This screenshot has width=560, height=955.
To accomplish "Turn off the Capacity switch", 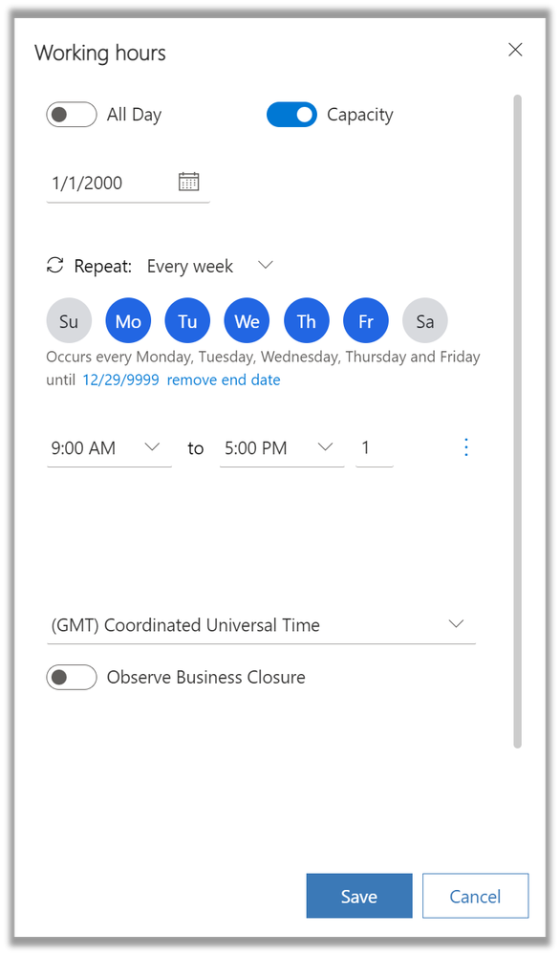I will (291, 115).
